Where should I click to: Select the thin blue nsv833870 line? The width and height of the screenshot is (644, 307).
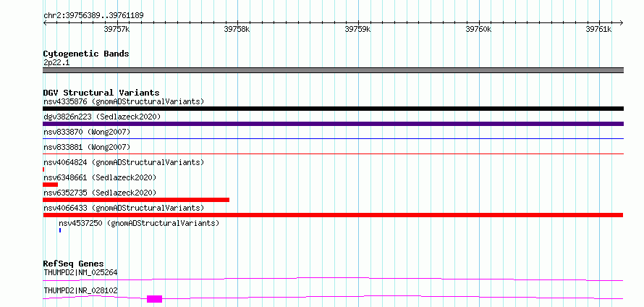click(333, 139)
